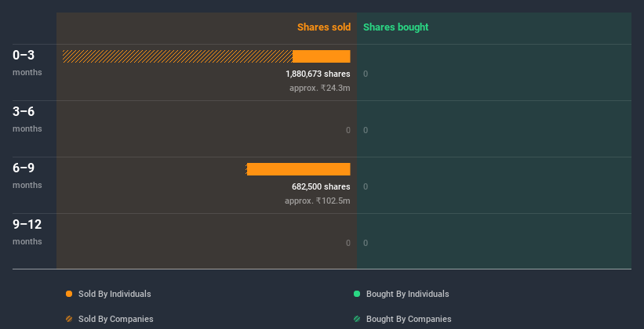This screenshot has height=329, width=644.
Task: Click the 682,500 shares value
Action: (x=321, y=186)
